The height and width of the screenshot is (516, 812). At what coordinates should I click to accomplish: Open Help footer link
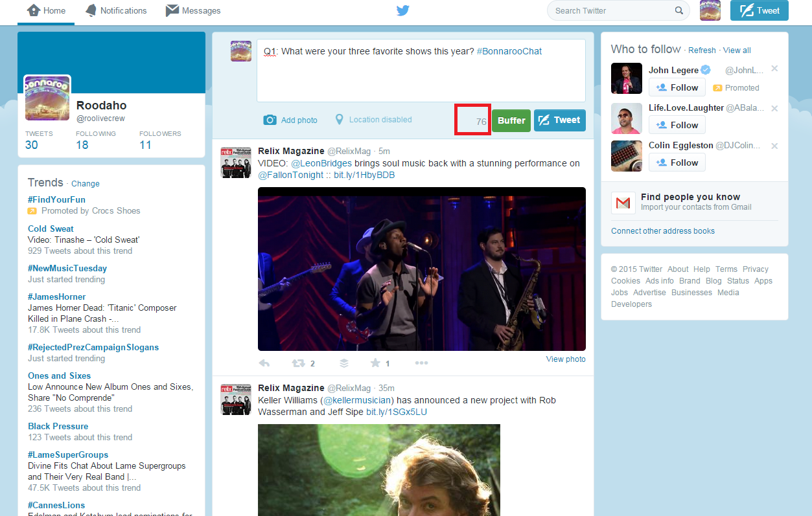[x=702, y=269]
